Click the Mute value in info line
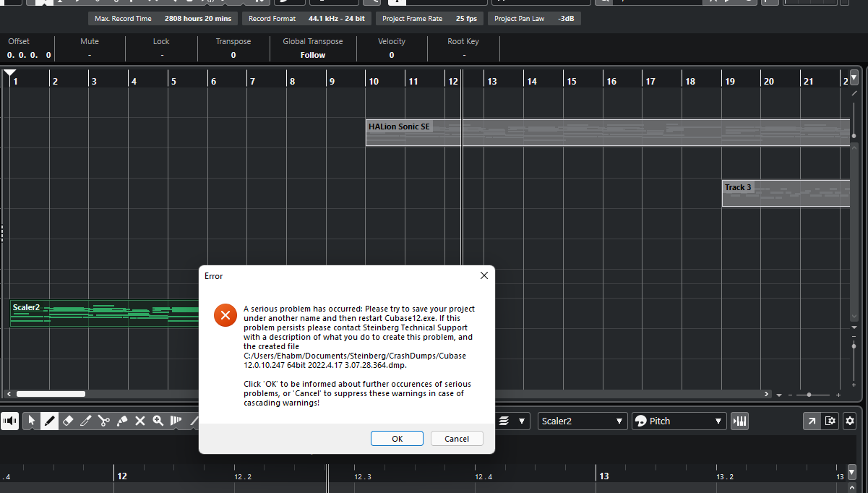 pyautogui.click(x=90, y=55)
